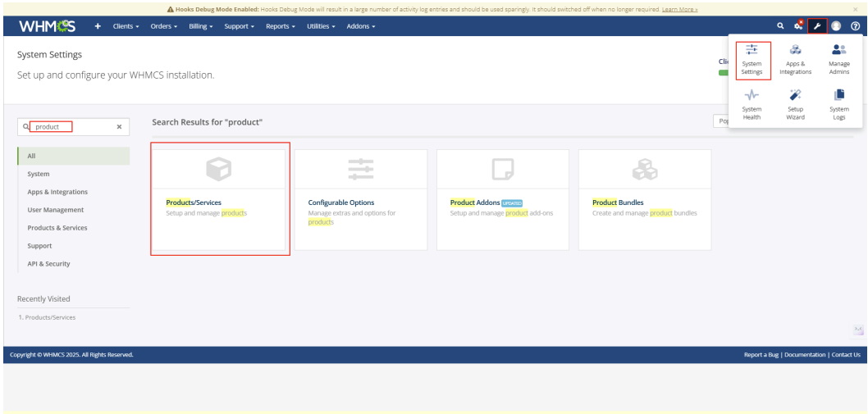Clear the settings search with the X
This screenshot has width=868, height=414.
point(119,127)
